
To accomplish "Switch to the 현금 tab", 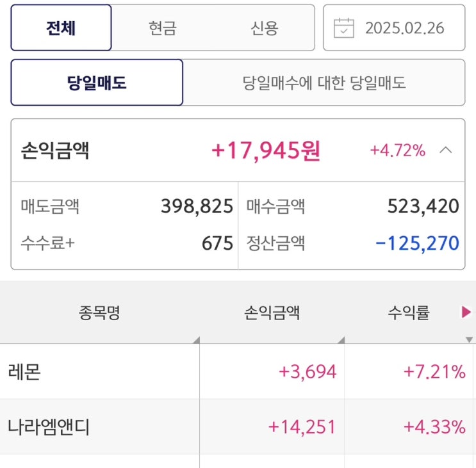I will pyautogui.click(x=162, y=28).
